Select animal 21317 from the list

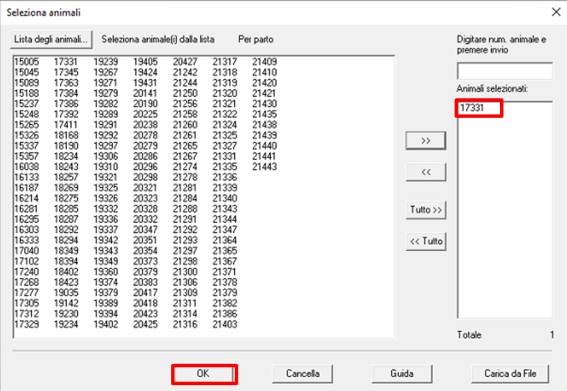(x=225, y=62)
